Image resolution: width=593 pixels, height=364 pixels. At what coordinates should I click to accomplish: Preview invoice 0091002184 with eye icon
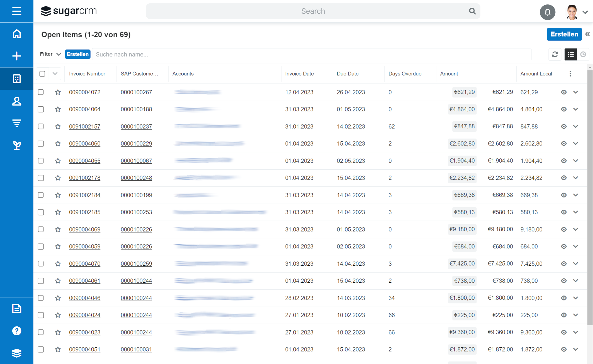[x=564, y=195]
